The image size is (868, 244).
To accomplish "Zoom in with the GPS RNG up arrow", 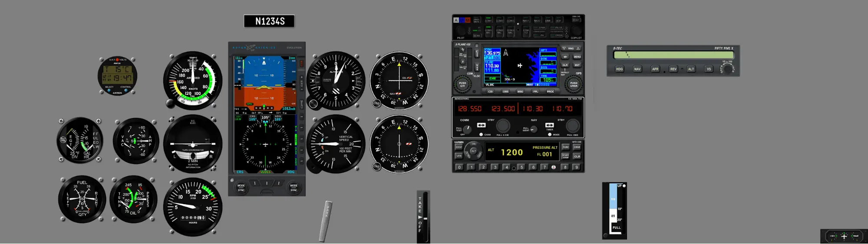I will click(578, 49).
